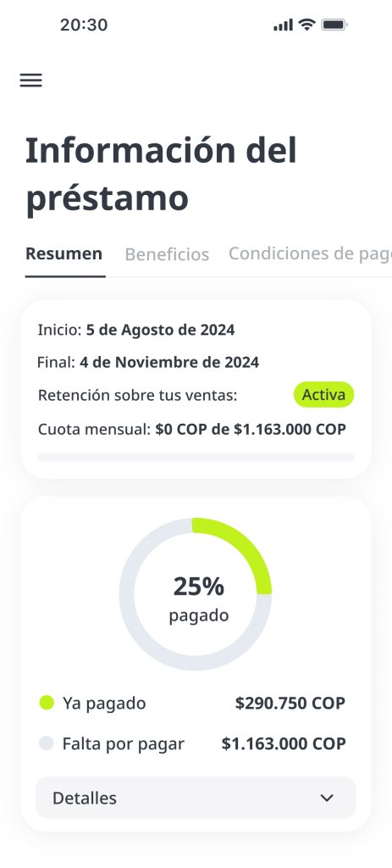
Task: Open the Condiciones de pago tab
Action: (x=310, y=253)
